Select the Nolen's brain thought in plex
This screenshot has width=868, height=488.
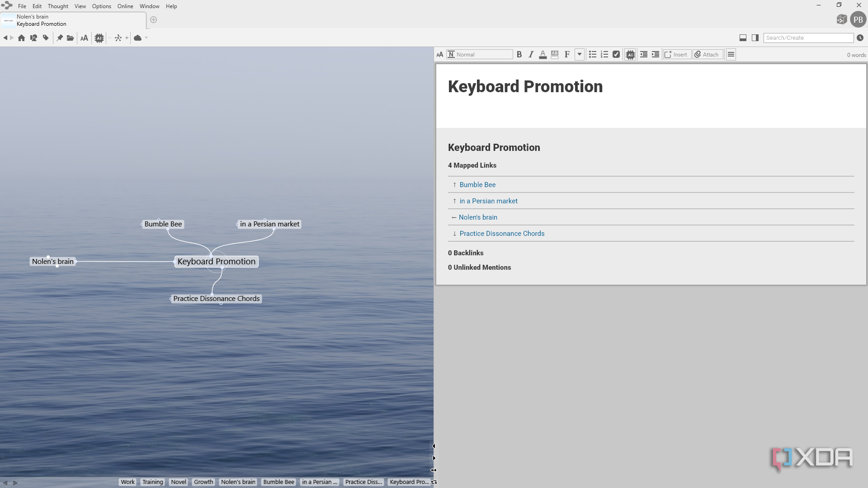53,262
